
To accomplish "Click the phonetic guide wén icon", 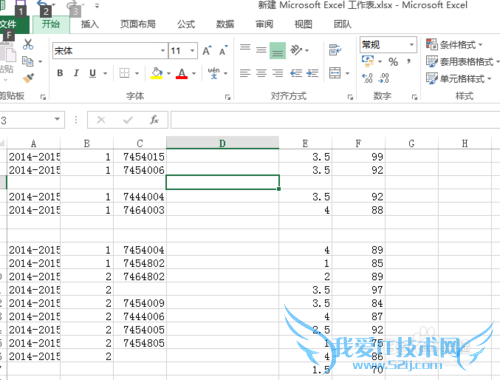I will click(x=214, y=73).
